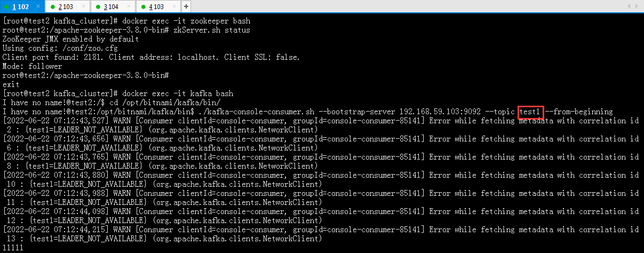The width and height of the screenshot is (644, 253).
Task: Click the 11111 output line in terminal
Action: 13,248
